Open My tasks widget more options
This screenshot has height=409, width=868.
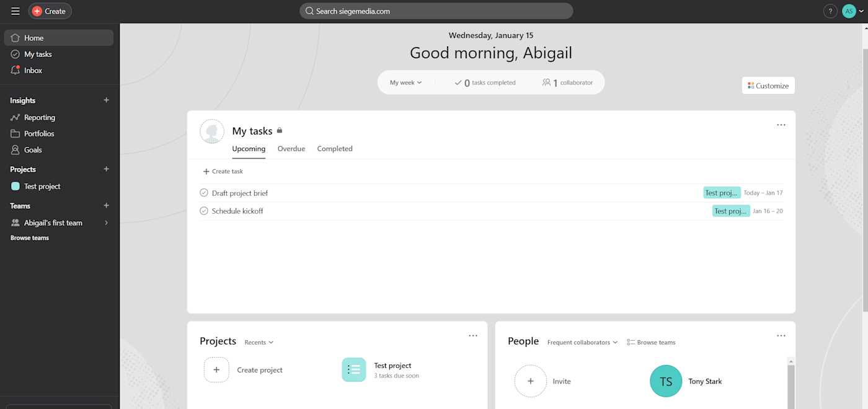click(781, 125)
